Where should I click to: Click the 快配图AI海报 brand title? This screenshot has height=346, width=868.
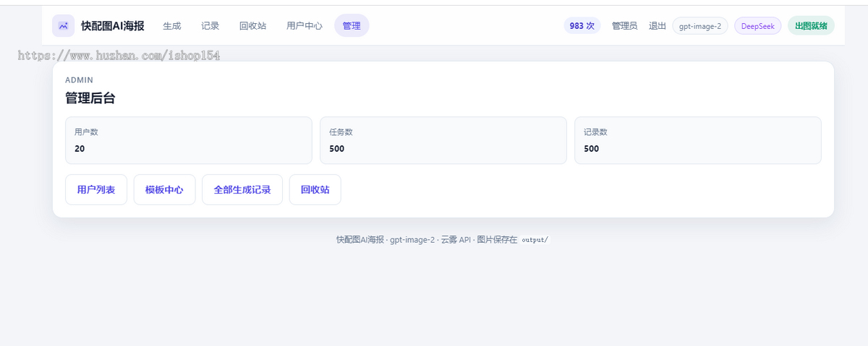(x=113, y=26)
